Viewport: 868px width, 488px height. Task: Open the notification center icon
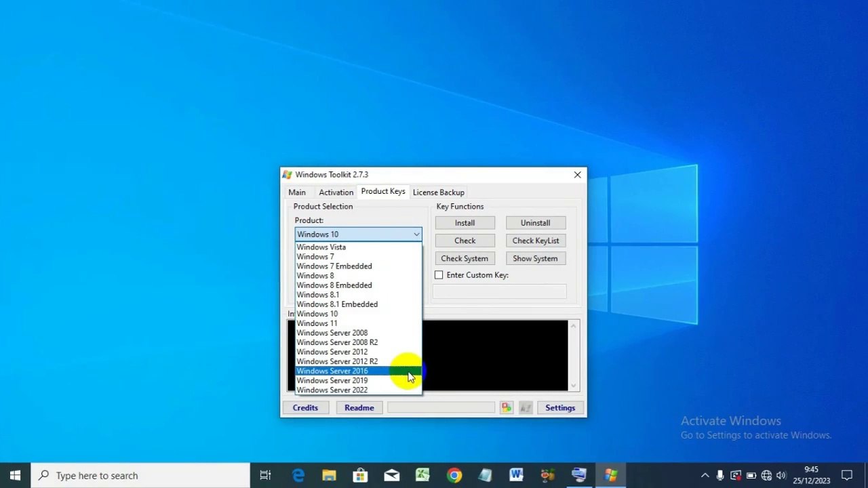(x=846, y=475)
